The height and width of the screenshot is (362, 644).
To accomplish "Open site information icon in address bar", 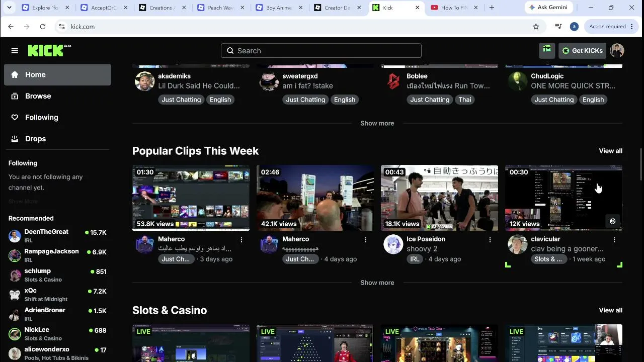I will [61, 27].
